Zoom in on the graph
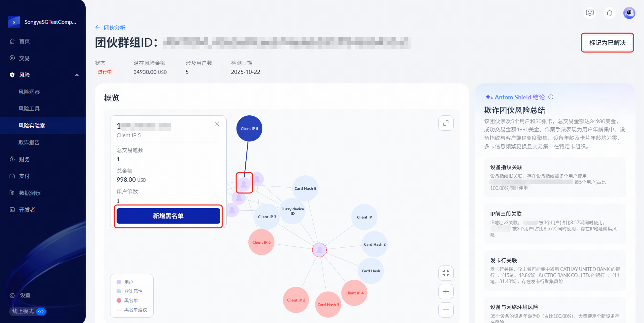The image size is (644, 323). pos(446,292)
